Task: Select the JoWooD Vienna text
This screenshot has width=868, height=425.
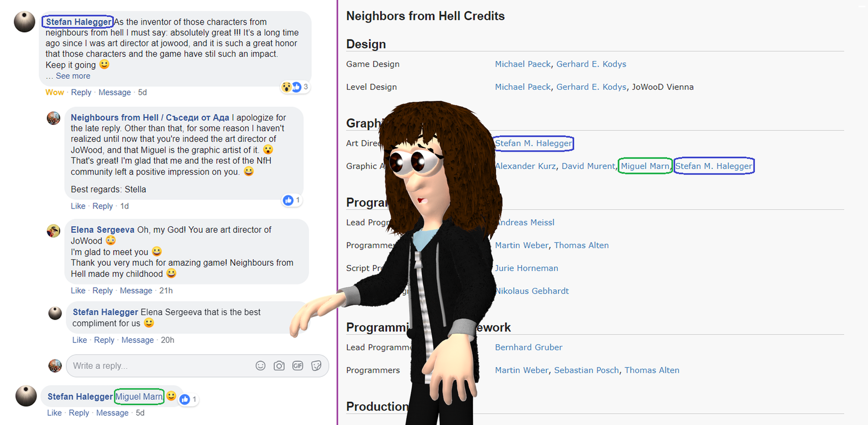Action: [x=663, y=87]
